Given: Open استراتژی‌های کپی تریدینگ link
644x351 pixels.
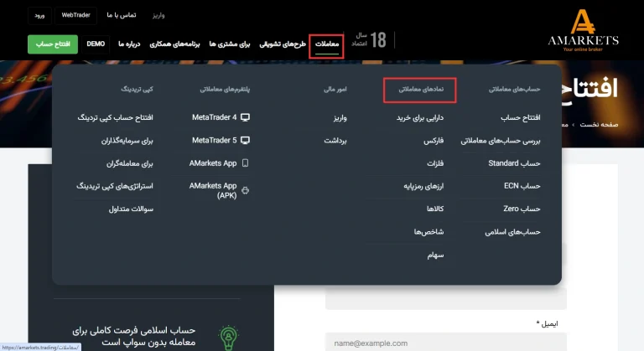Looking at the screenshot, I should coord(115,186).
